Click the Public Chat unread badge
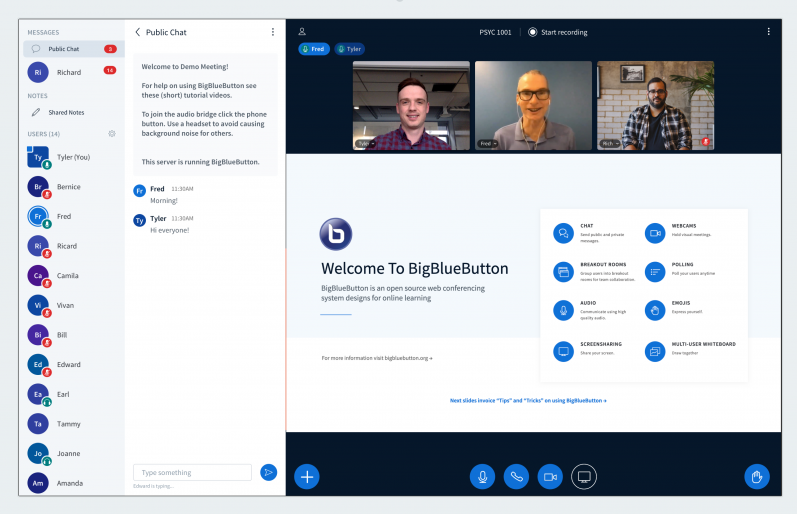 (110, 49)
